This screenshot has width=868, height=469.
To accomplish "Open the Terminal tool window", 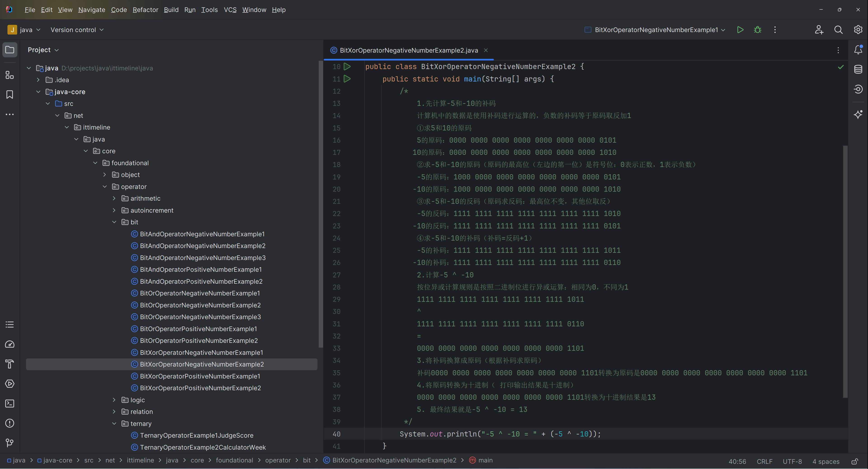I will coord(10,403).
